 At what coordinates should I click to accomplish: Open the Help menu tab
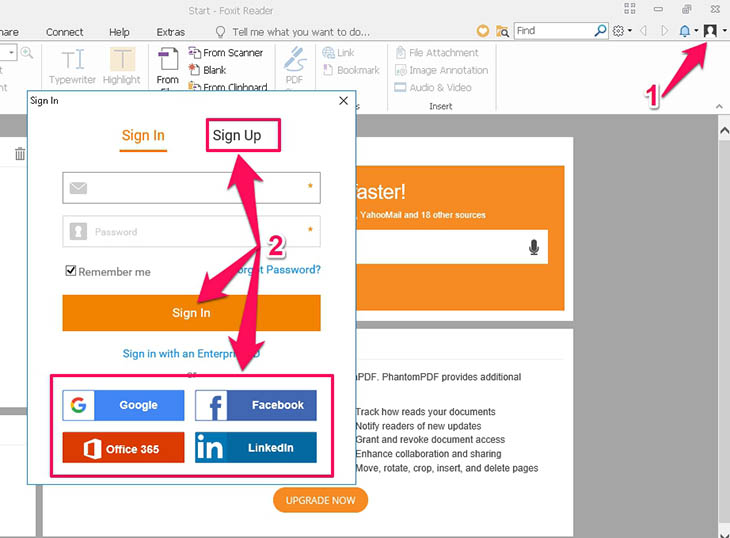119,32
